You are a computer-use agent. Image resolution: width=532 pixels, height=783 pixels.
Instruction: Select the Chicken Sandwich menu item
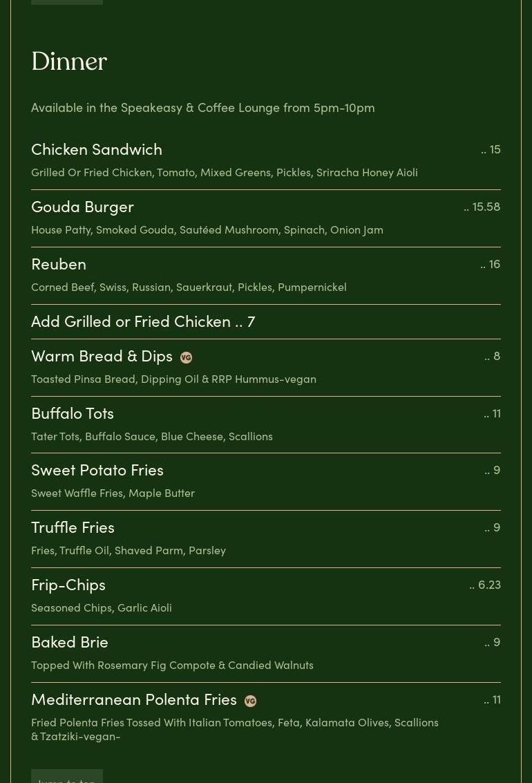(x=97, y=149)
